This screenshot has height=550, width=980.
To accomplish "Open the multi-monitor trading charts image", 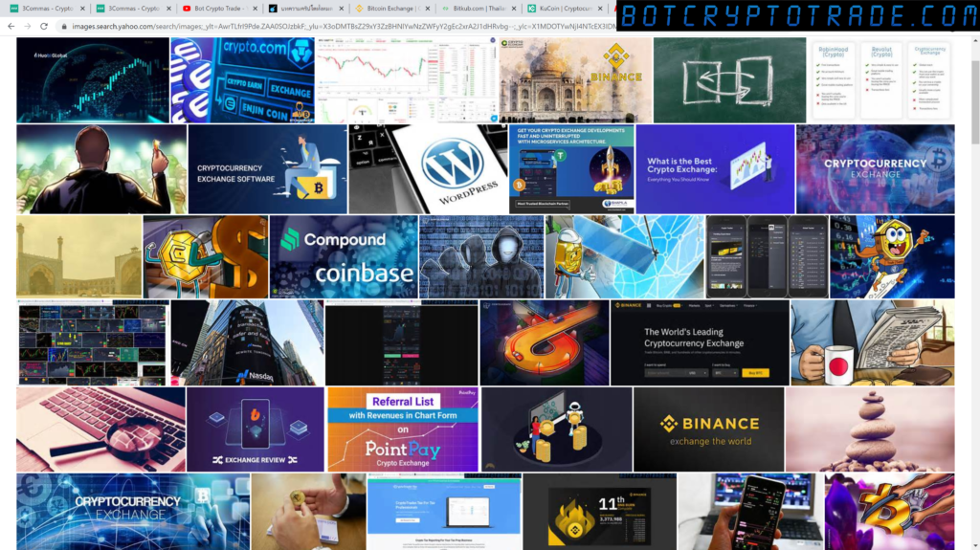I will tap(93, 342).
